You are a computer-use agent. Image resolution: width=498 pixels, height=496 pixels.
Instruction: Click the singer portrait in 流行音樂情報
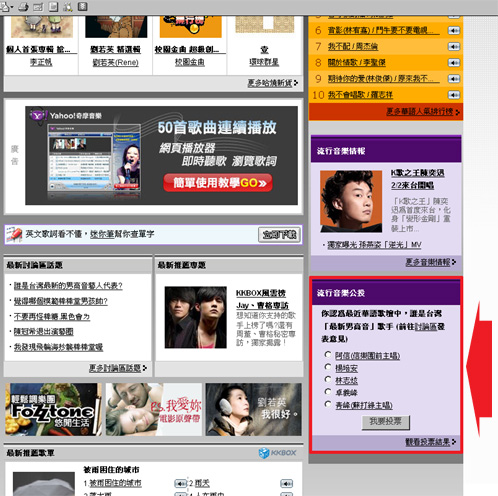coord(351,201)
